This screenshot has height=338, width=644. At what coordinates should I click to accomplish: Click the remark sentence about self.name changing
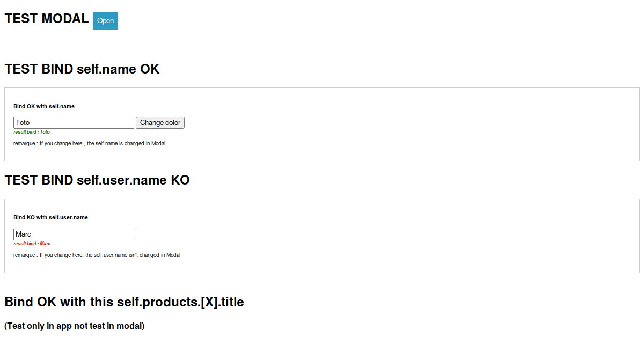click(103, 144)
